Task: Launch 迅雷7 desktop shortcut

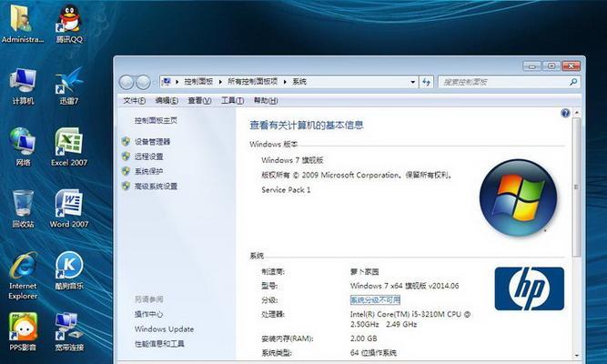Action: [x=69, y=86]
